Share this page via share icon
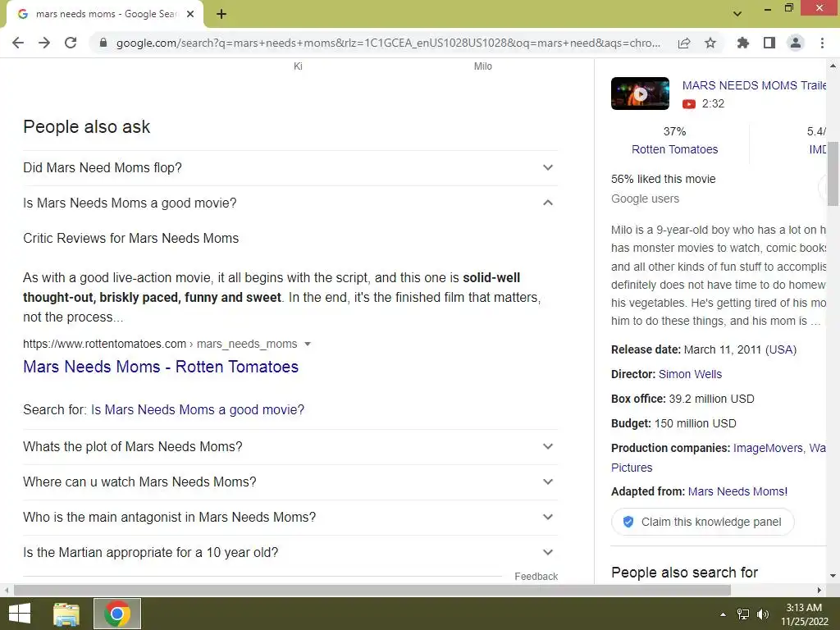 [684, 43]
